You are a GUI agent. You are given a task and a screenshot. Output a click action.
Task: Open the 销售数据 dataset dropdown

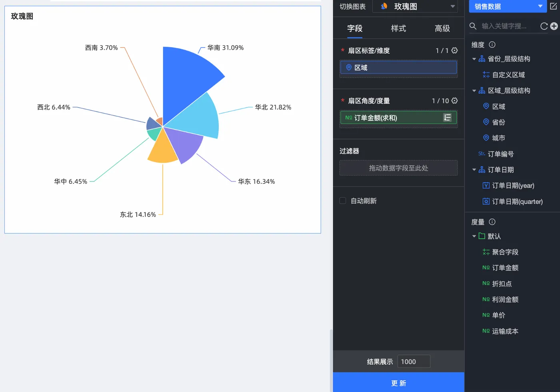point(508,6)
